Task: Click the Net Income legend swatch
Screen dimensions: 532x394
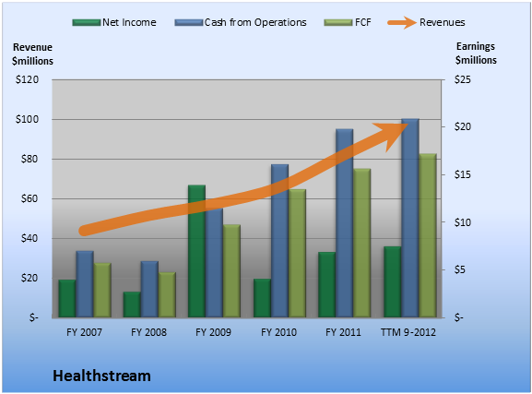Action: click(x=87, y=23)
